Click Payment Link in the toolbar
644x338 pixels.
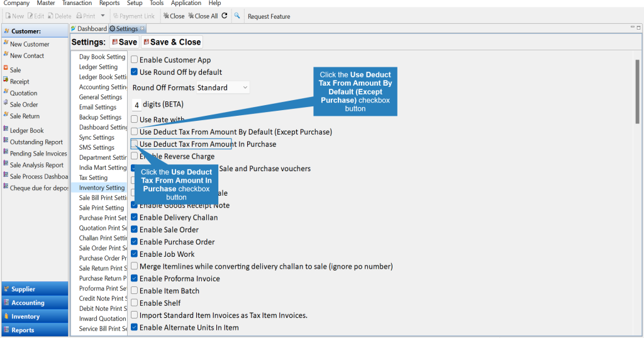134,16
